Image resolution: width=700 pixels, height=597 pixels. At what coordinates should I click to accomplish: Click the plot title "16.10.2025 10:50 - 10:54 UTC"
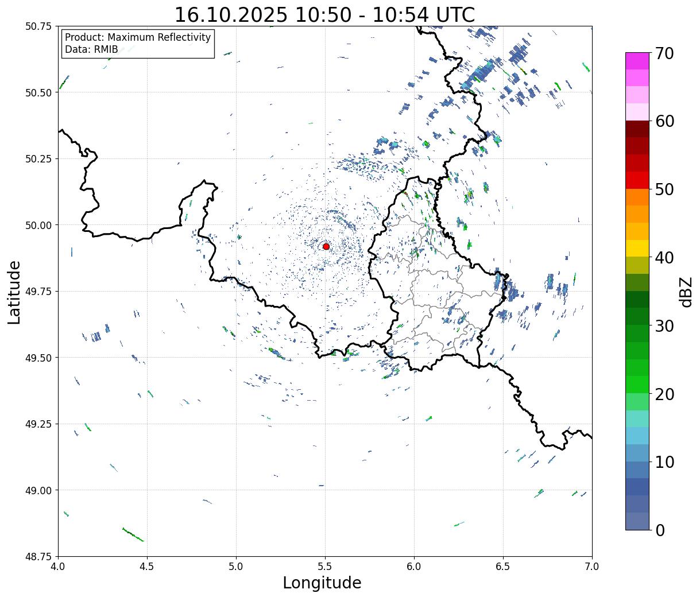[325, 14]
